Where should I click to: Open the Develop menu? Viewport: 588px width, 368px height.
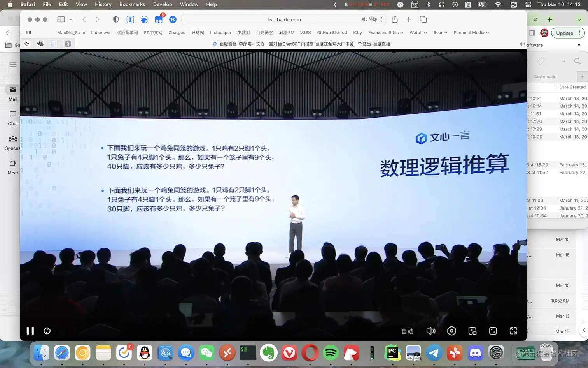point(163,4)
